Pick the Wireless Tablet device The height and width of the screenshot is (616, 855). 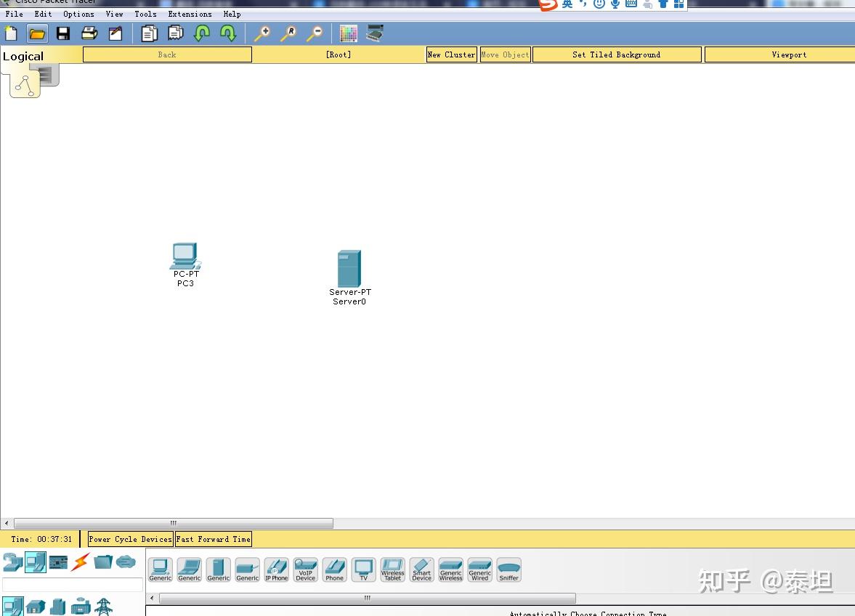pos(392,570)
